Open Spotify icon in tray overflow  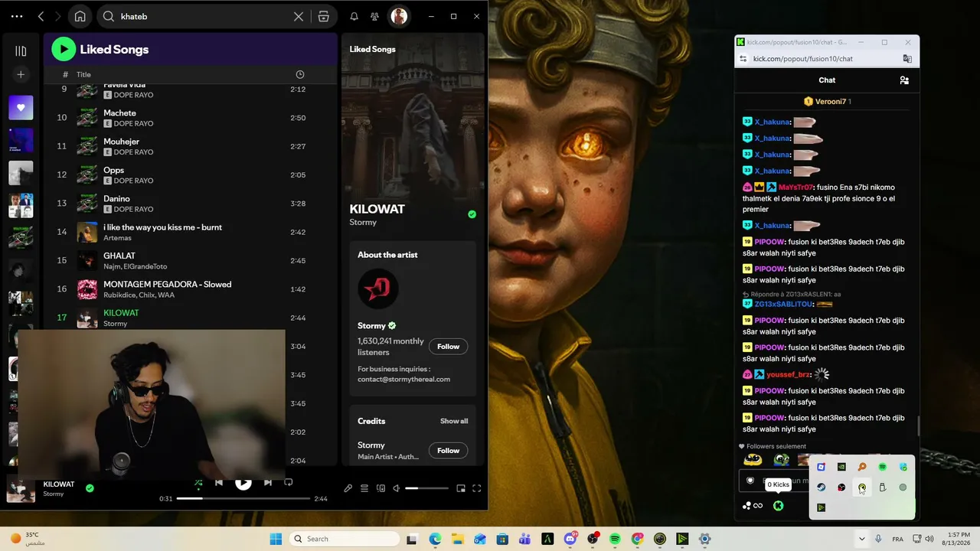click(x=883, y=467)
